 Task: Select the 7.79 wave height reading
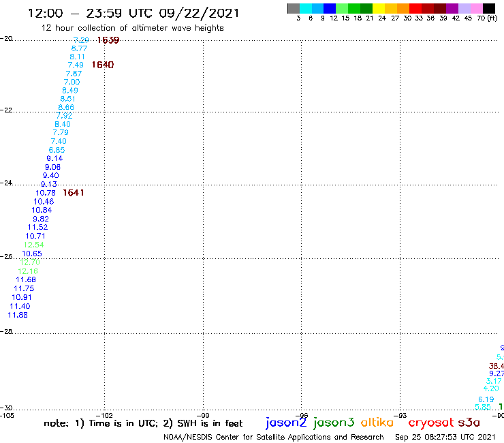[x=61, y=132]
